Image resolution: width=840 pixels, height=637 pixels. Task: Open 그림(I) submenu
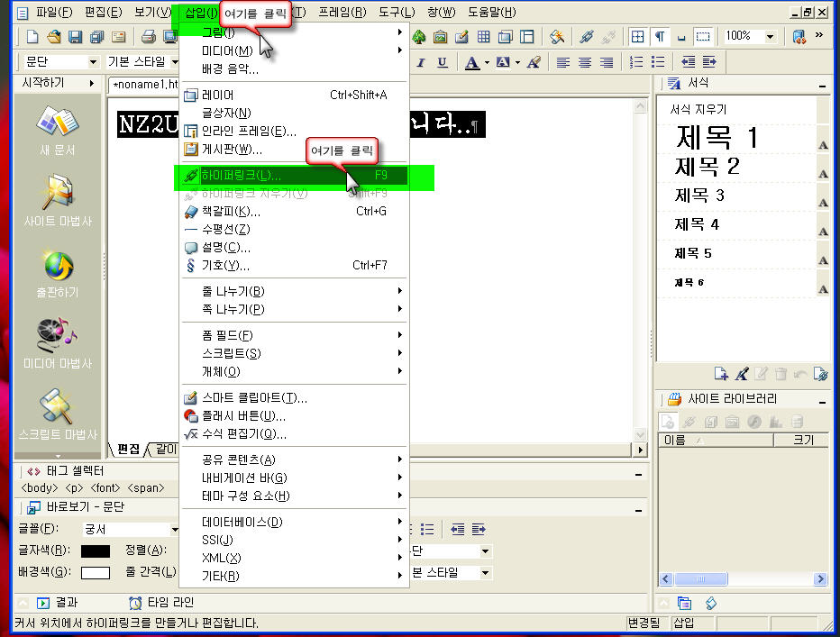[x=295, y=32]
